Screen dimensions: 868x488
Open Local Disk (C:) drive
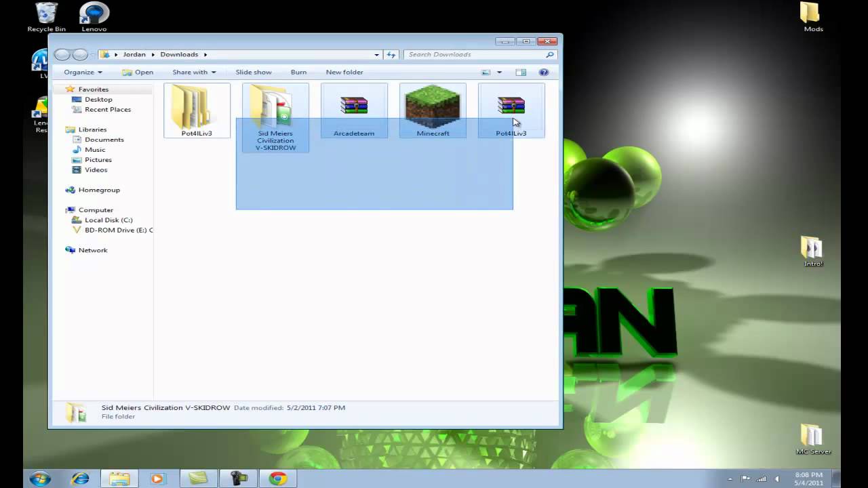[108, 220]
